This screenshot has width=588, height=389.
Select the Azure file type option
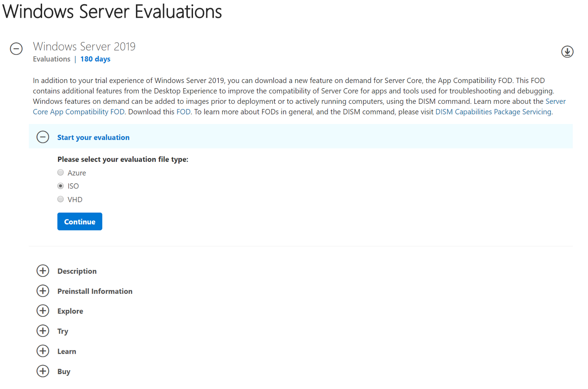60,172
